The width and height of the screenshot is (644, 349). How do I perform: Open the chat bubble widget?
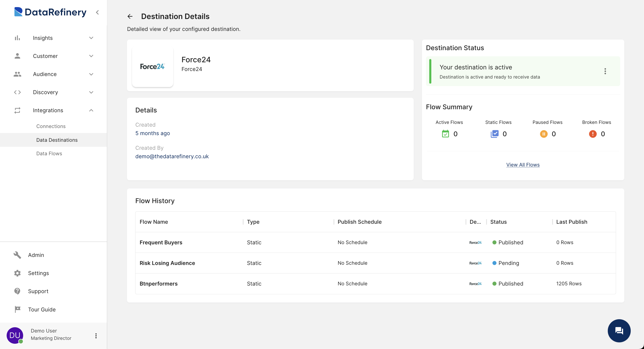pyautogui.click(x=619, y=331)
